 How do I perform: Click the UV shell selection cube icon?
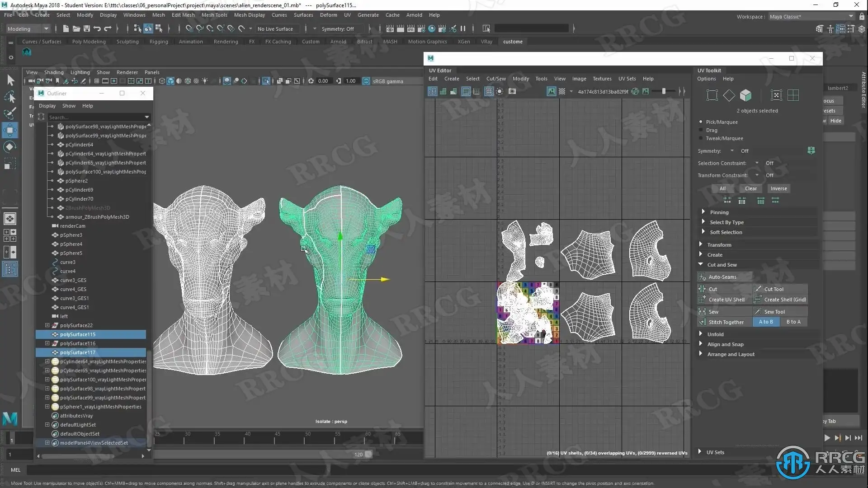point(745,95)
